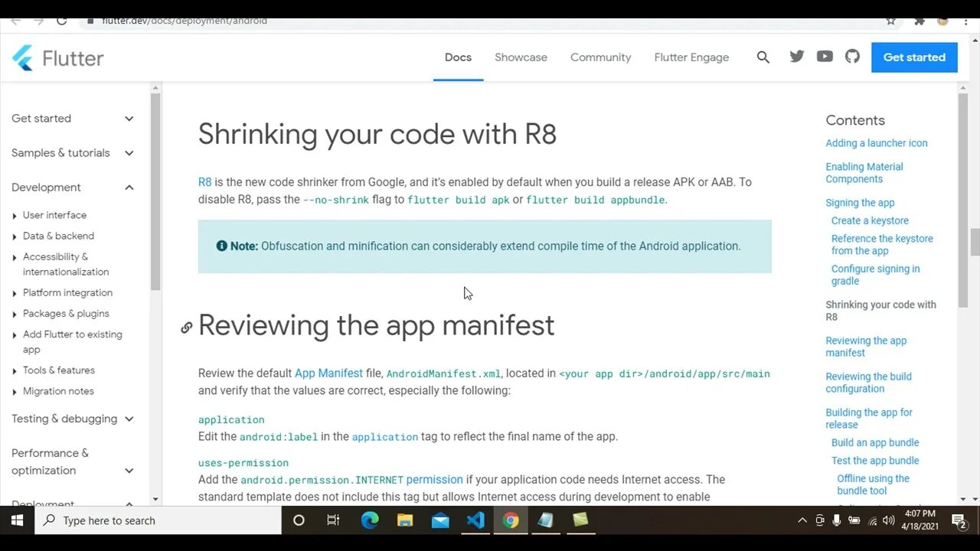Screen dimensions: 980x551
Task: Jump to Reference the keystore from the app
Action: pyautogui.click(x=882, y=245)
